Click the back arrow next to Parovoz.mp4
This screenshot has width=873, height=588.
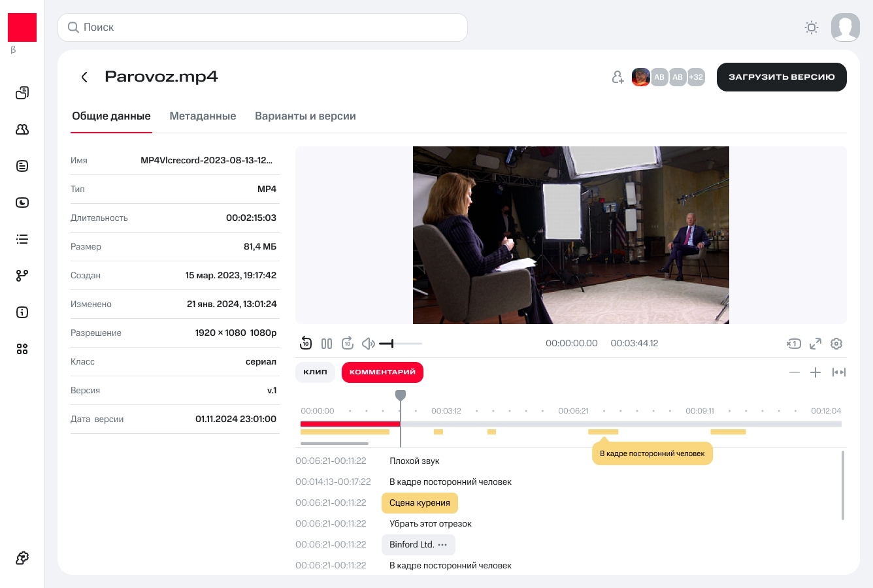84,77
